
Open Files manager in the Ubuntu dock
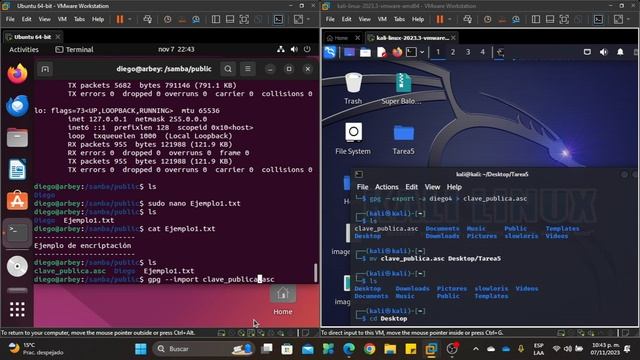(17, 138)
